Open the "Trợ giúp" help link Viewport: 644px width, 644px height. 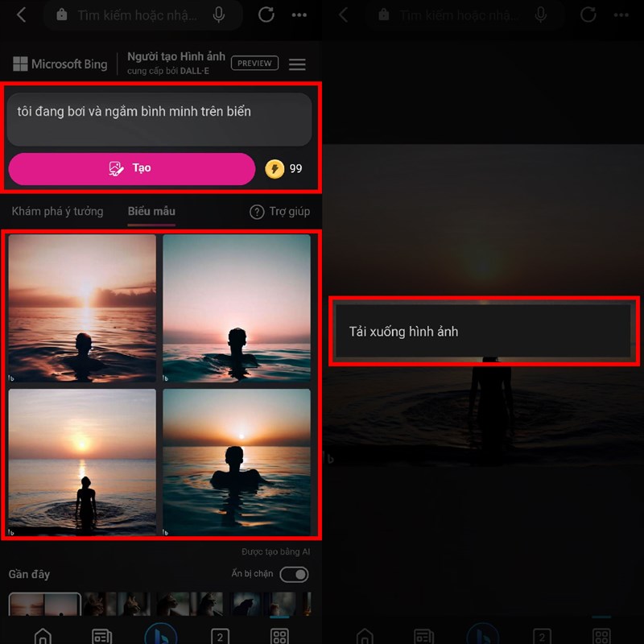[x=279, y=212]
